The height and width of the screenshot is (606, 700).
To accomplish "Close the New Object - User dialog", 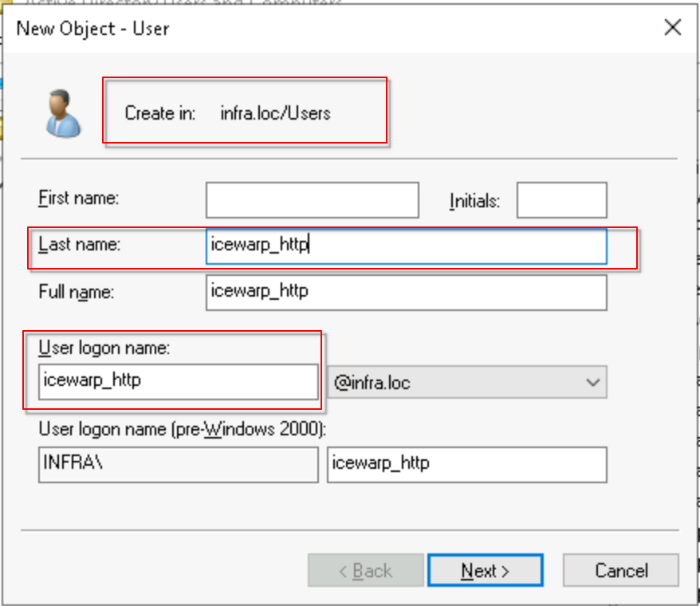I will (672, 28).
